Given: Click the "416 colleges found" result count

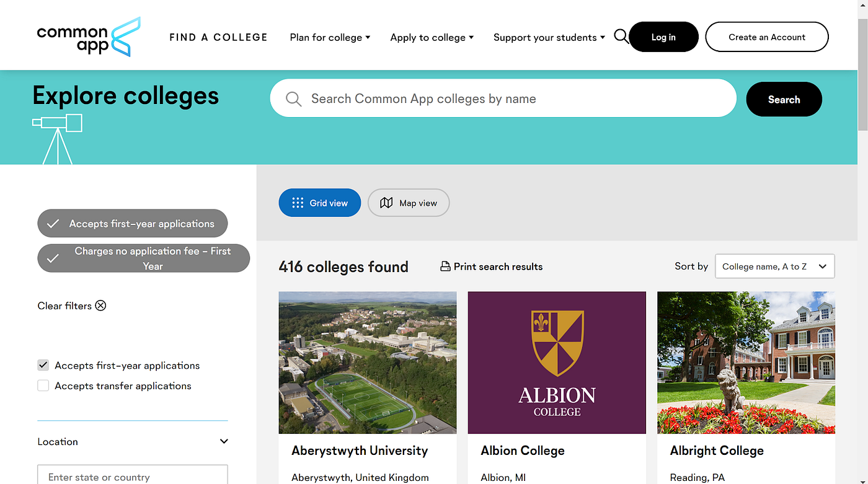Looking at the screenshot, I should pyautogui.click(x=343, y=266).
